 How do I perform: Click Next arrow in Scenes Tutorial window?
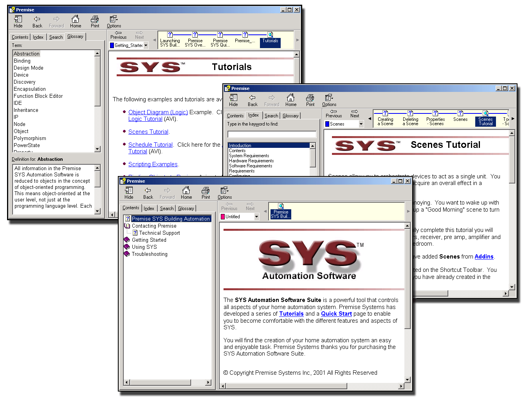[x=355, y=114]
